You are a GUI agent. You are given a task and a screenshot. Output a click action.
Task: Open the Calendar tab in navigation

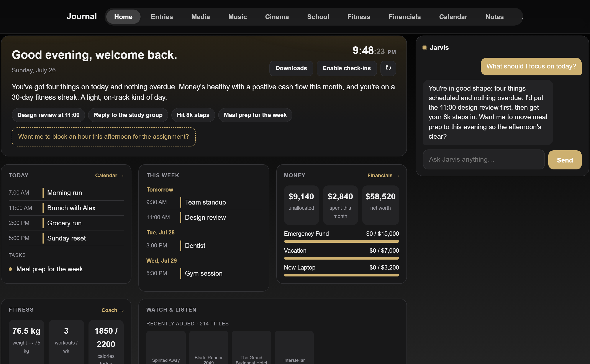coord(453,17)
